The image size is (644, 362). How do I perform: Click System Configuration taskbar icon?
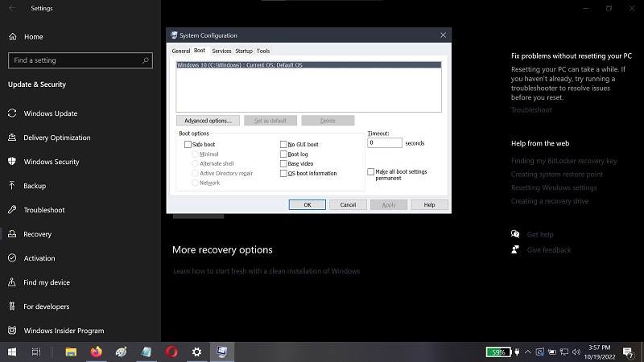(222, 352)
